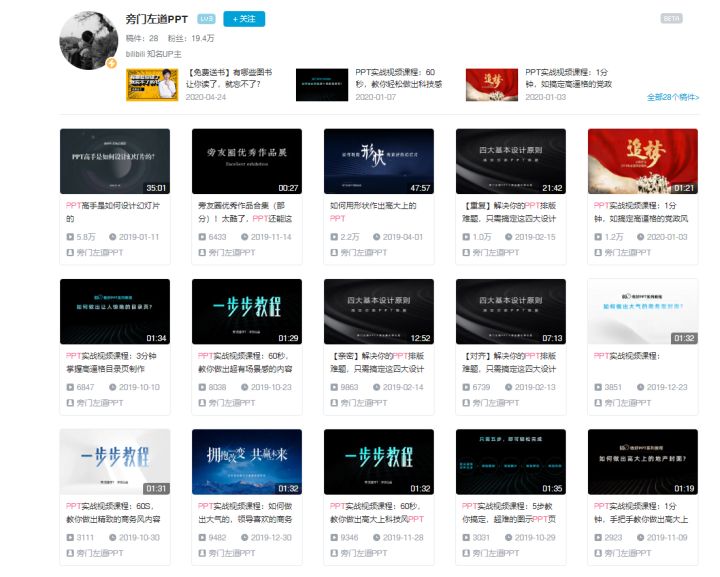Click the verified lightning badge on the avatar
The height and width of the screenshot is (577, 720).
(112, 63)
